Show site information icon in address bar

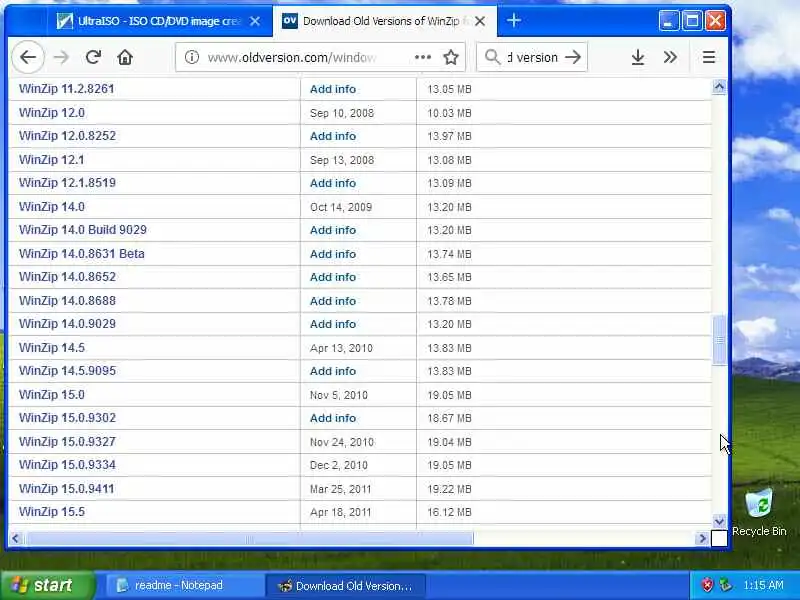(x=192, y=57)
